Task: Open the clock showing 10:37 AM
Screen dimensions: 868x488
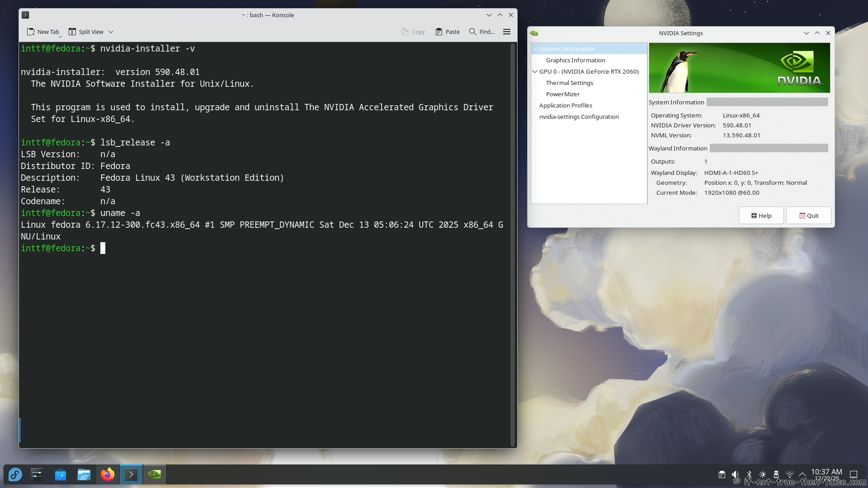Action: 827,474
